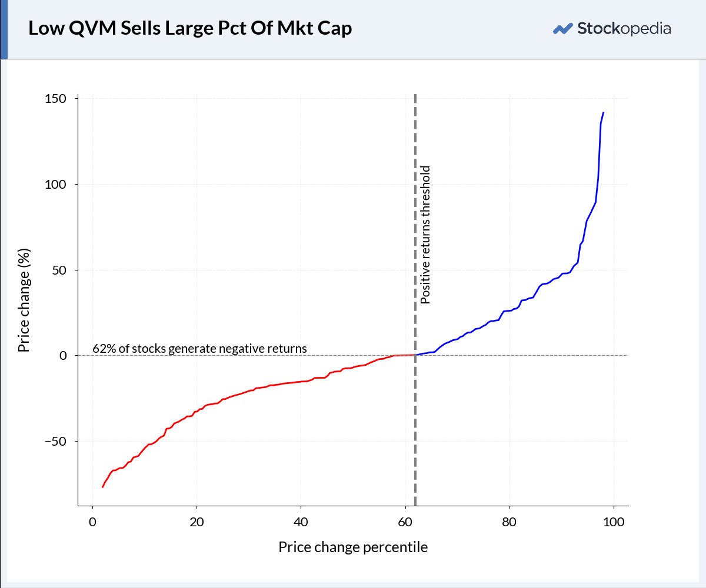Click the blue accent bar beside the title
The width and height of the screenshot is (706, 588).
tap(4, 29)
